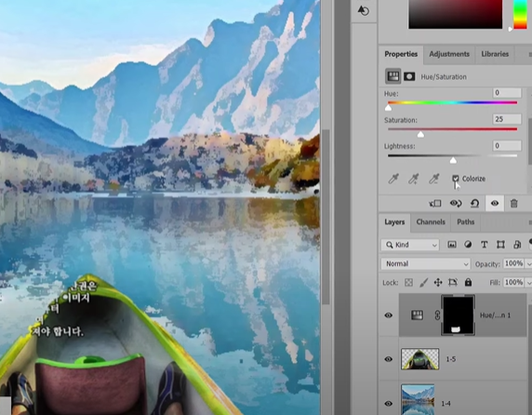532x415 pixels.
Task: Open the Kind filter dropdown
Action: tap(410, 245)
